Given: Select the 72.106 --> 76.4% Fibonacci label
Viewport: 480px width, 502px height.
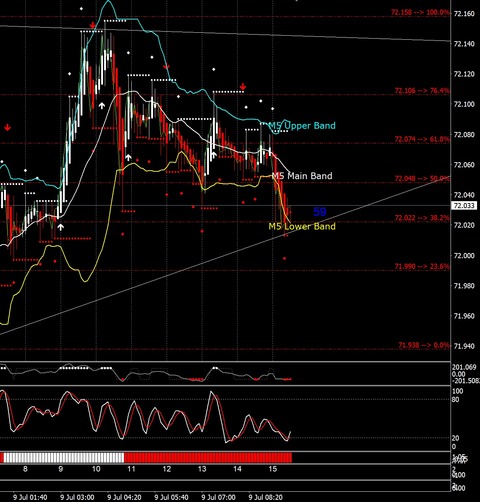Looking at the screenshot, I should coord(422,90).
